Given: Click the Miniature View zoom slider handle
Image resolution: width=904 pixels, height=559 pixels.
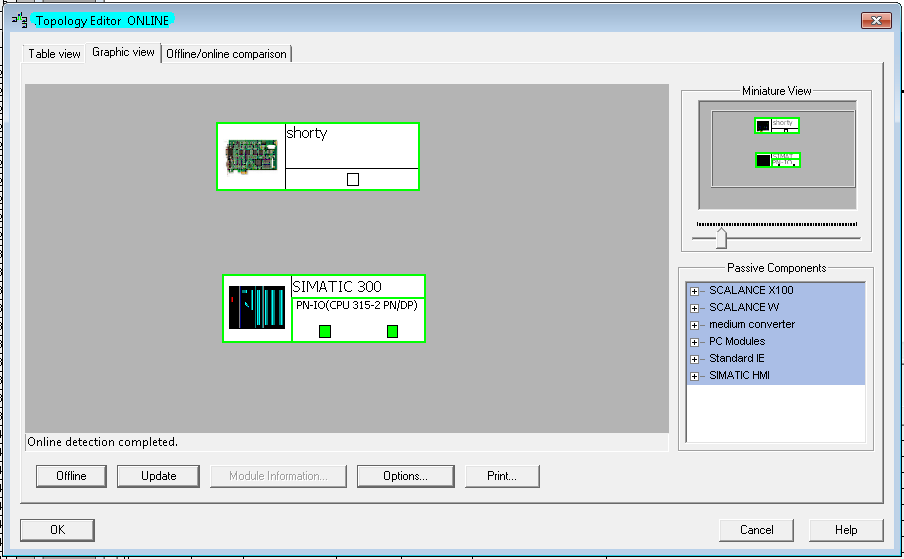Looking at the screenshot, I should click(721, 238).
